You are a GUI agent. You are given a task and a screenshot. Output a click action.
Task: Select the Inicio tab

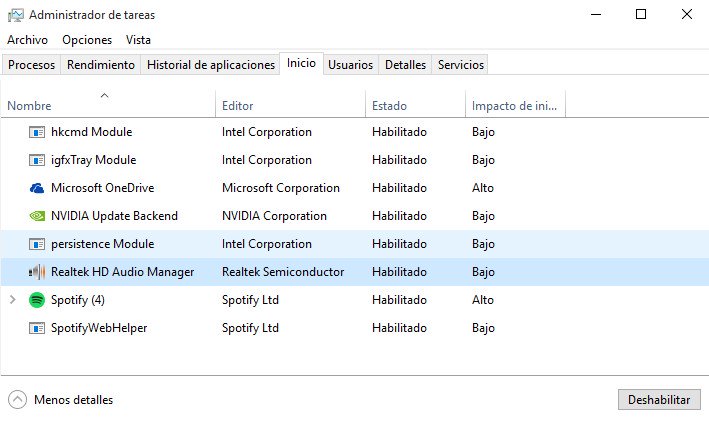tap(301, 63)
